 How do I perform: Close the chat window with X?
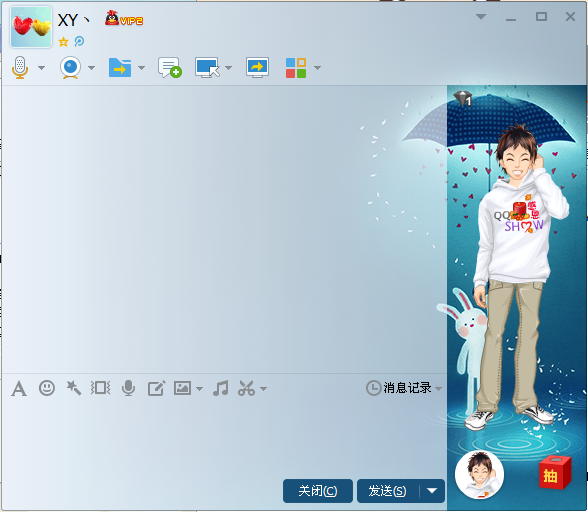[570, 17]
